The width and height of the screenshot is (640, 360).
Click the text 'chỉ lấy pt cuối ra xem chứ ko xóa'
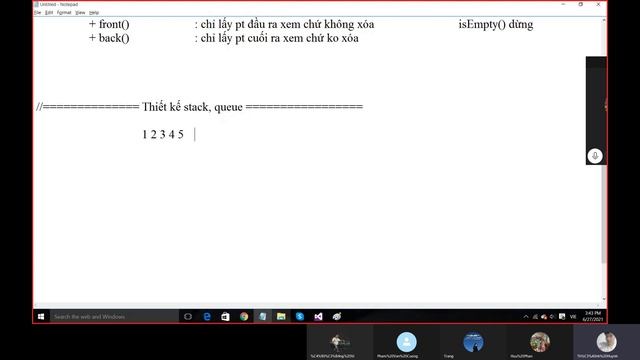pyautogui.click(x=280, y=38)
